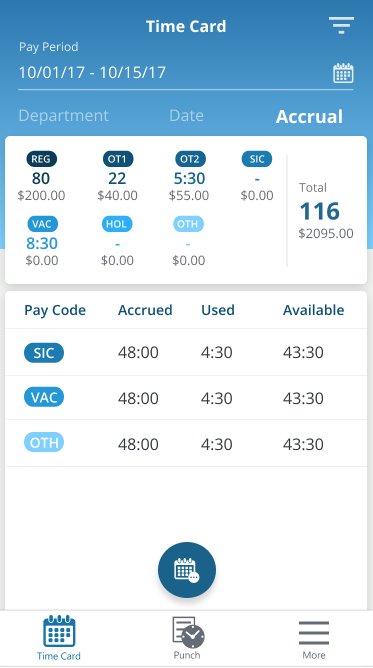
Task: Open the filter icon in header
Action: pos(341,25)
